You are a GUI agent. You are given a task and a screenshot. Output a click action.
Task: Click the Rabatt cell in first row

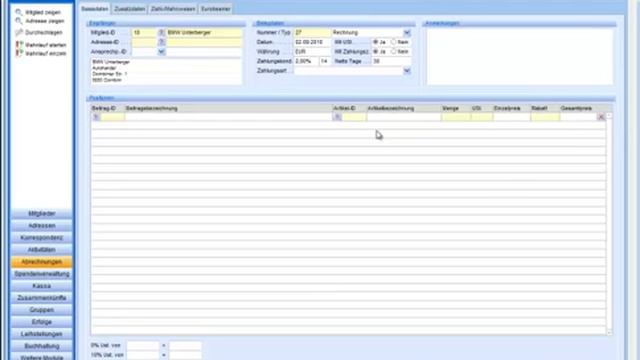tap(545, 117)
